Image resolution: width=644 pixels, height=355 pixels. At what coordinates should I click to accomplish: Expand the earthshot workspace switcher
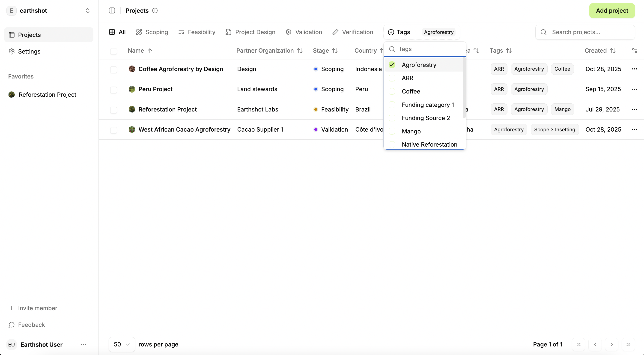click(x=87, y=11)
